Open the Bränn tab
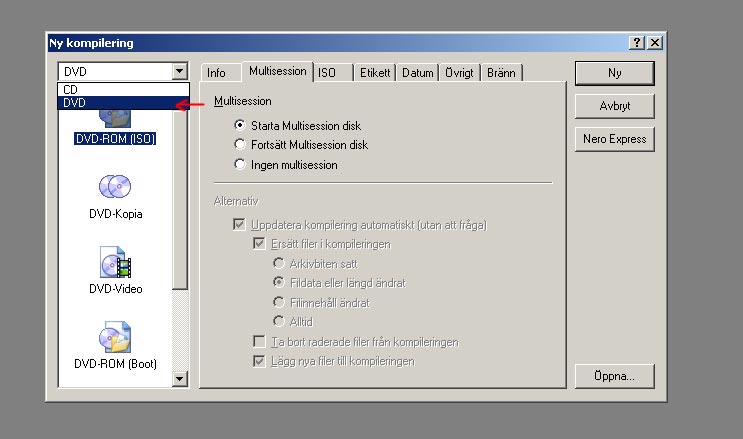Viewport: 743px width, 439px height. [x=501, y=73]
